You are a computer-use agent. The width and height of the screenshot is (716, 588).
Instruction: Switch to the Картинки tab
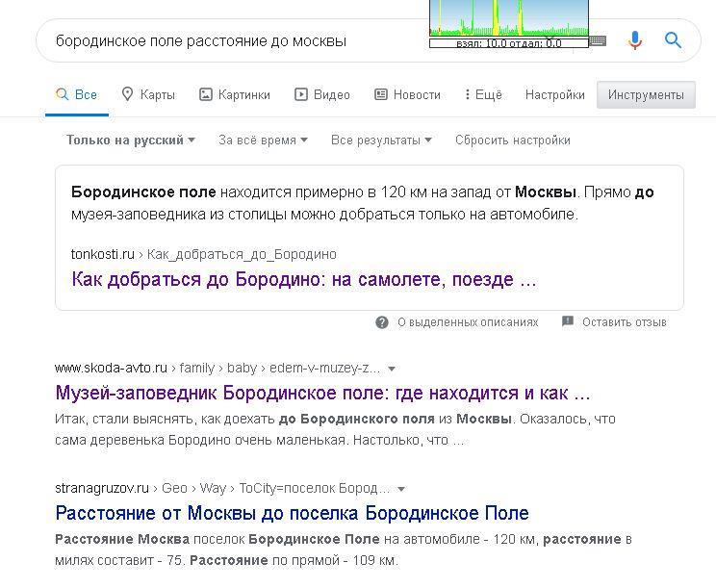234,94
